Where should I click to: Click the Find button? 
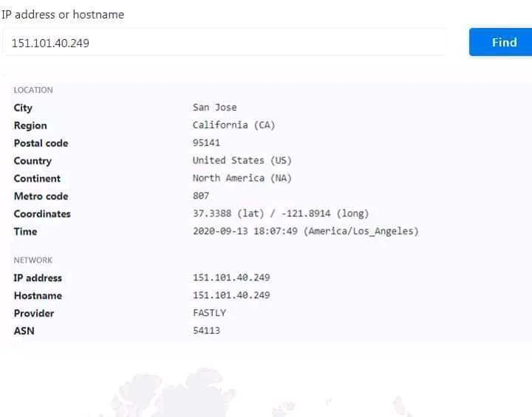pos(501,42)
